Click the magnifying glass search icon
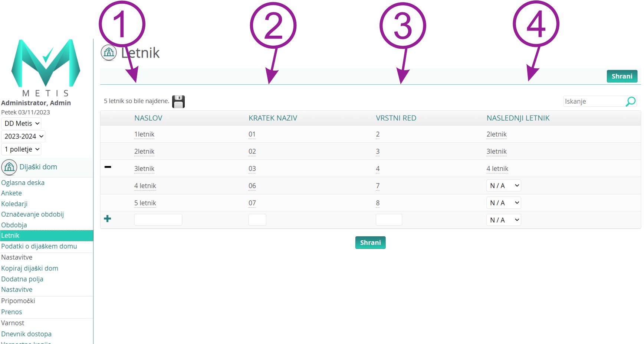 [x=630, y=101]
